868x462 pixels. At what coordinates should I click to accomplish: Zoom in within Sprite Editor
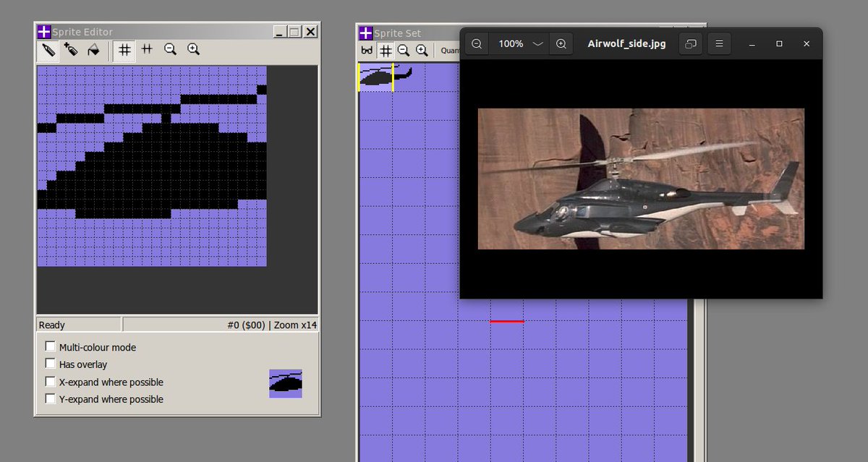[x=193, y=50]
